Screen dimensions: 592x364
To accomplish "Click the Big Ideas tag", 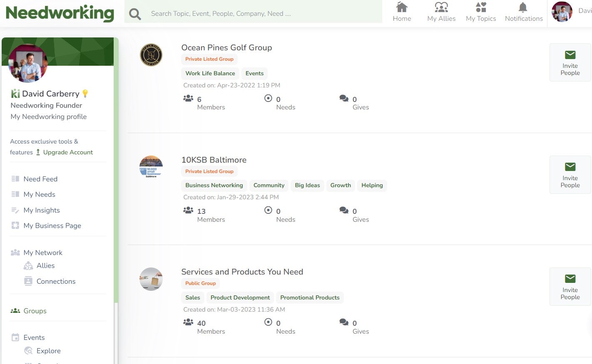I will [x=307, y=185].
